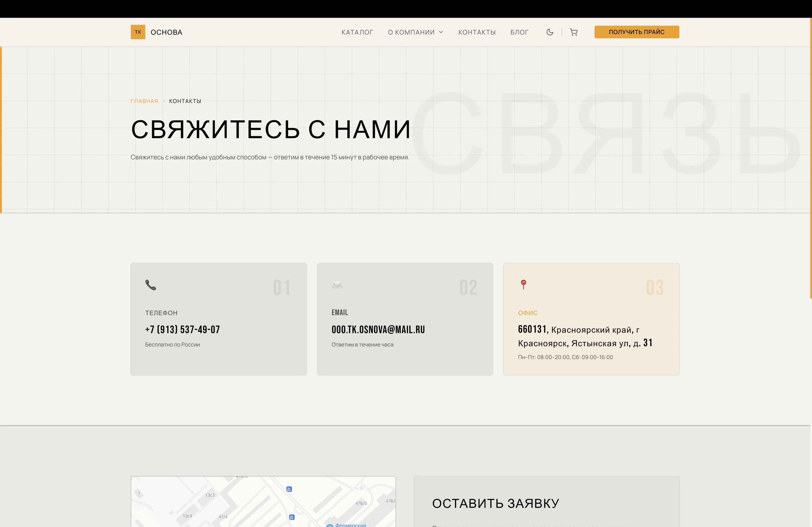Click the embedded map preview
Viewport: 812px width, 527px height.
pyautogui.click(x=263, y=502)
